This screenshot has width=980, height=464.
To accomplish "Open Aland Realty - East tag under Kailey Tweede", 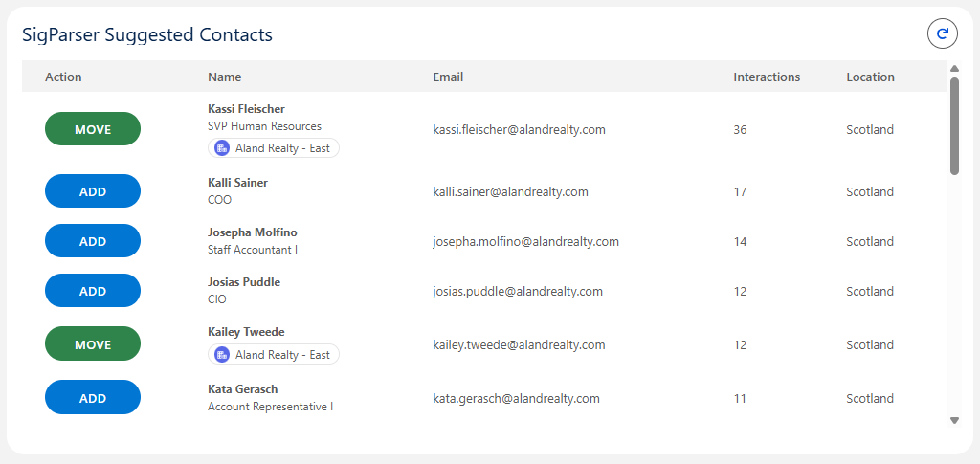I will 273,355.
